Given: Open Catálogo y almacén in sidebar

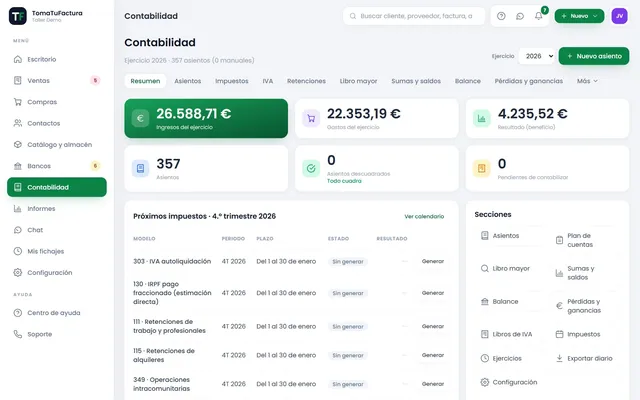Looking at the screenshot, I should [57, 144].
